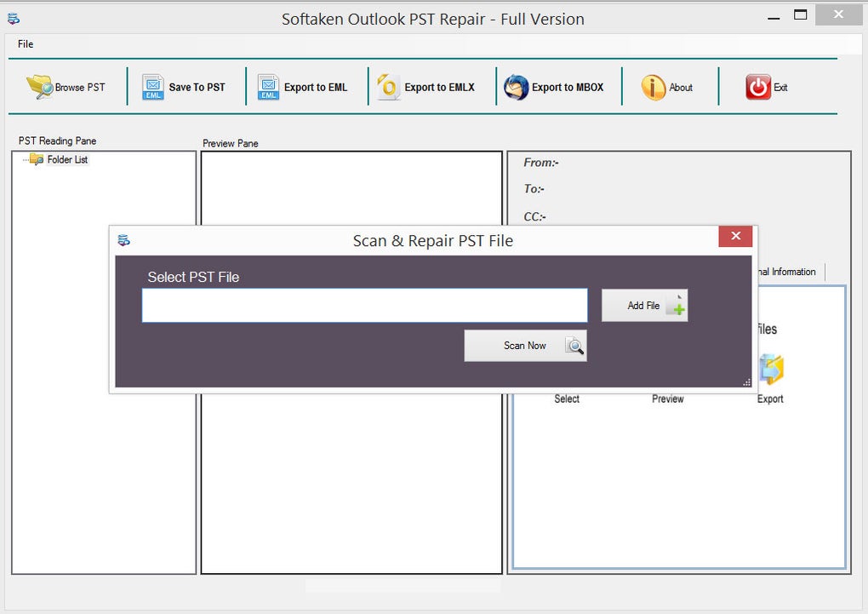Click the Softaken app icon in main title bar
The height and width of the screenshot is (614, 868).
pyautogui.click(x=14, y=19)
